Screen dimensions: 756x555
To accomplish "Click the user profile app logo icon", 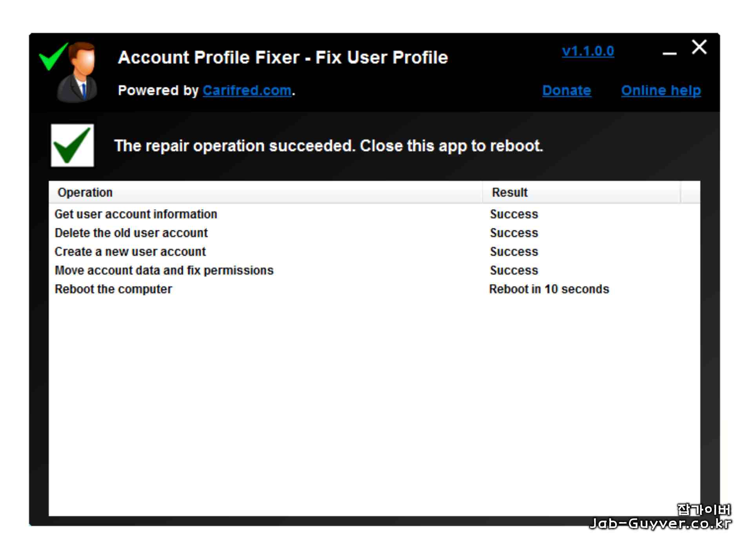I will [x=76, y=72].
